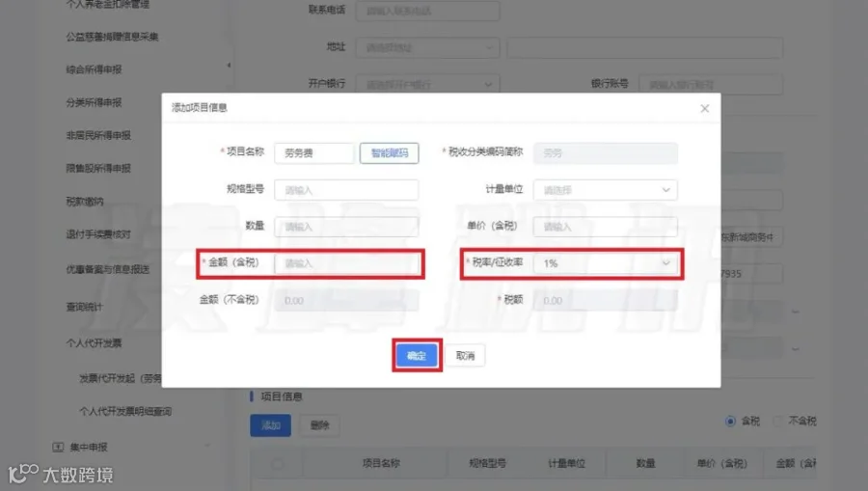This screenshot has width=868, height=491.
Task: Open 公益慈善捐赠信息采集 in sidebar
Action: [113, 37]
